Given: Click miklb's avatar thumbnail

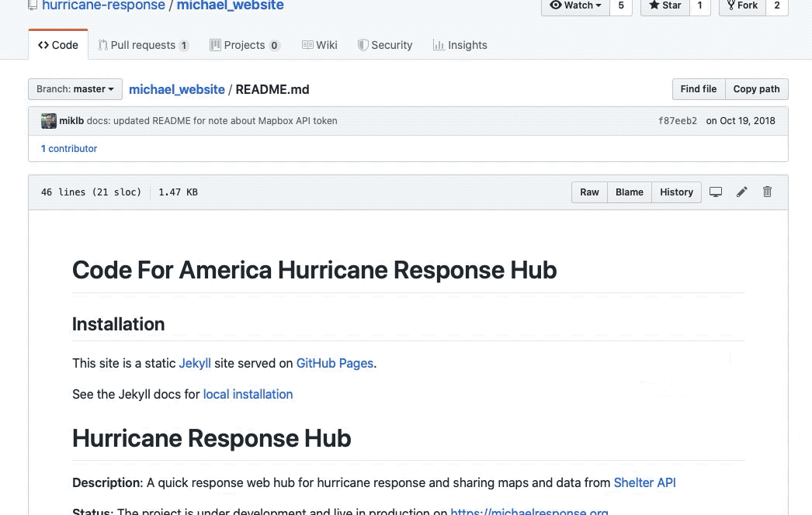Looking at the screenshot, I should point(49,120).
